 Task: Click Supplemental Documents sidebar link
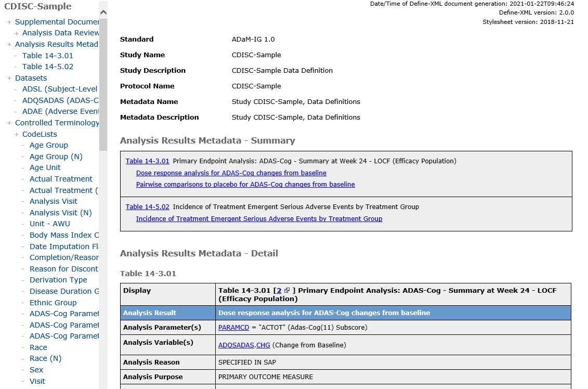[57, 22]
